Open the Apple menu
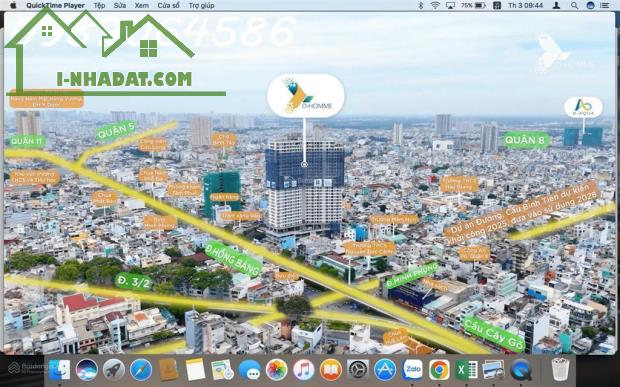The image size is (620, 387). point(13,5)
